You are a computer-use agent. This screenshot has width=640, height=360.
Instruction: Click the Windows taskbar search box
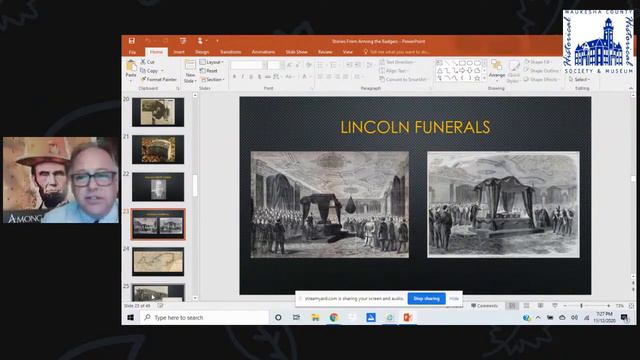[204, 318]
